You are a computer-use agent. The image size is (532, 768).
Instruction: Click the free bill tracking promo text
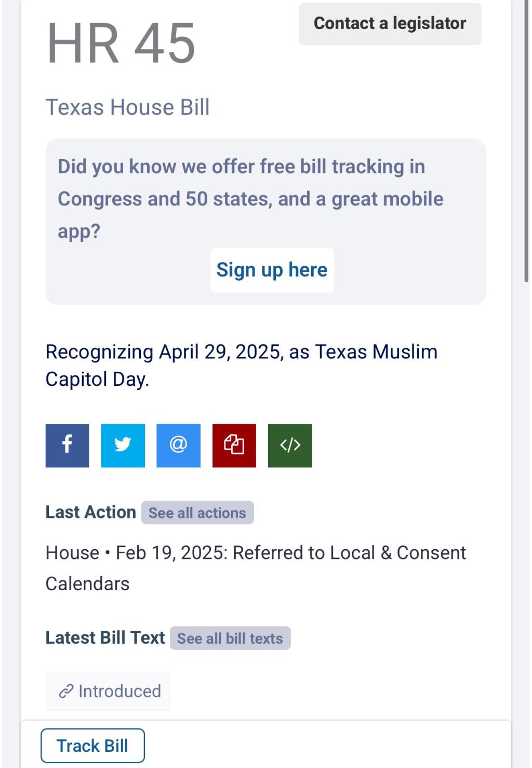[250, 198]
